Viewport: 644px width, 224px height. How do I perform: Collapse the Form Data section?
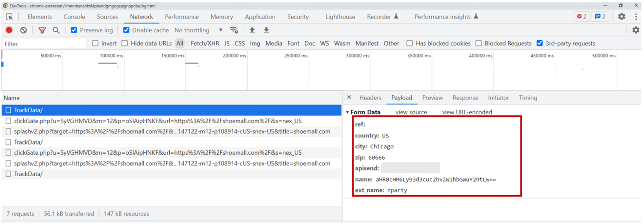pyautogui.click(x=347, y=112)
